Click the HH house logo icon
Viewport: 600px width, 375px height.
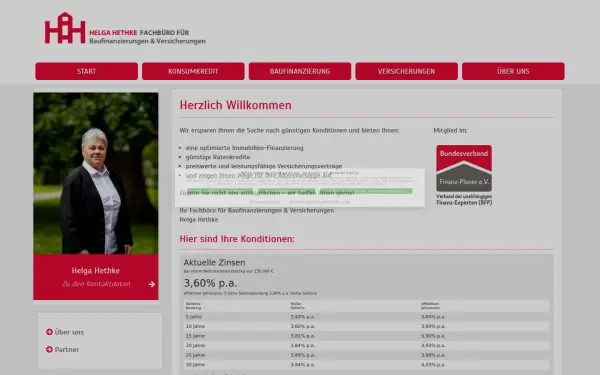pyautogui.click(x=65, y=28)
